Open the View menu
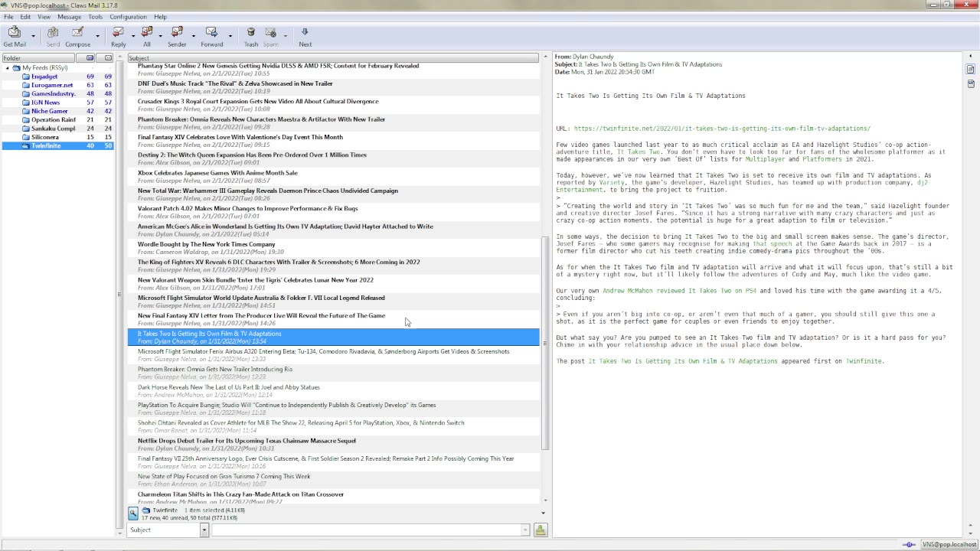Image resolution: width=980 pixels, height=551 pixels. (44, 17)
